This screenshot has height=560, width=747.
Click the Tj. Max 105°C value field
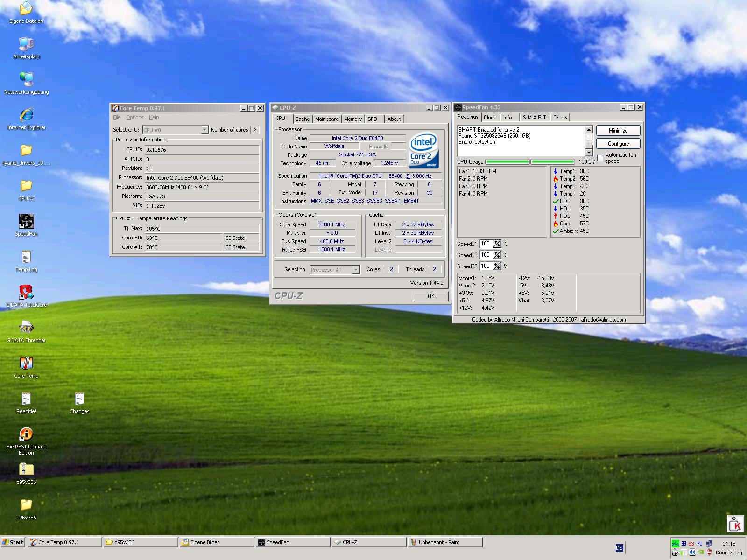tap(202, 229)
